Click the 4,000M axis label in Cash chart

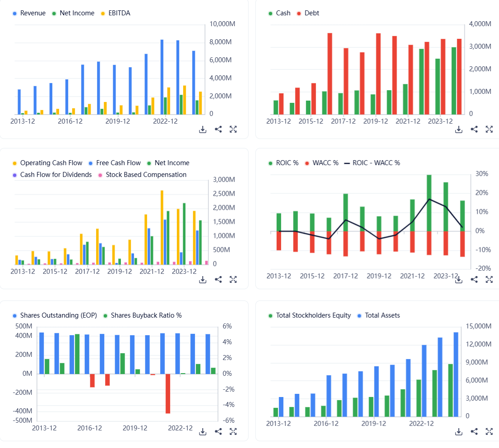480,24
